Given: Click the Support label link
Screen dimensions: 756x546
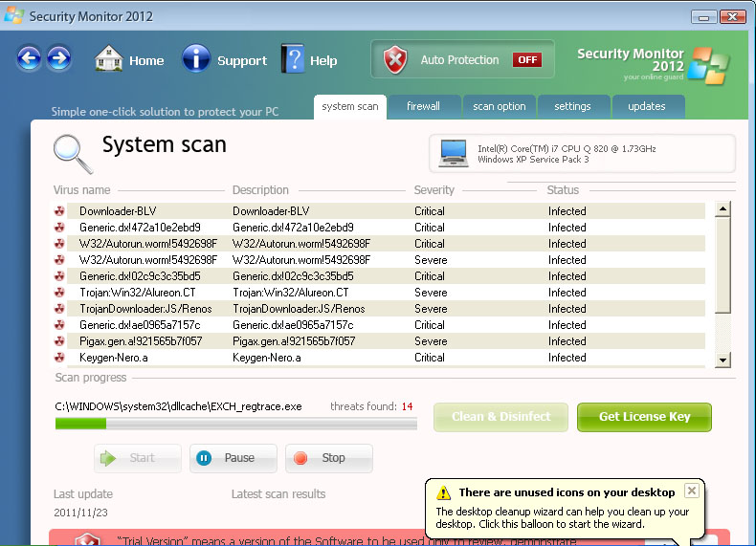Looking at the screenshot, I should [242, 61].
